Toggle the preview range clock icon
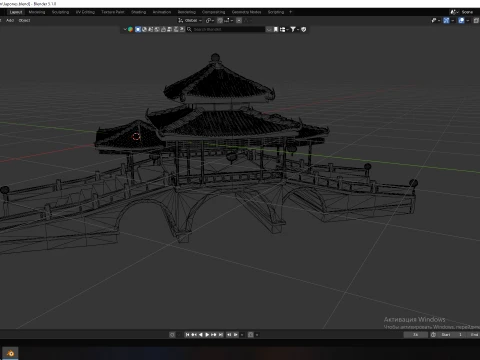This screenshot has width=480, height=360. click(433, 335)
